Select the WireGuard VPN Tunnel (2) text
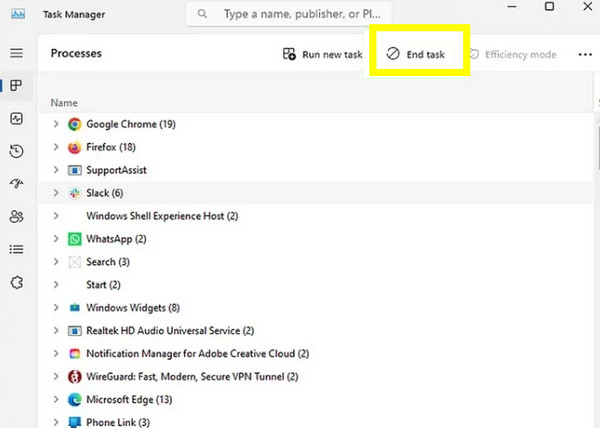 pyautogui.click(x=192, y=377)
